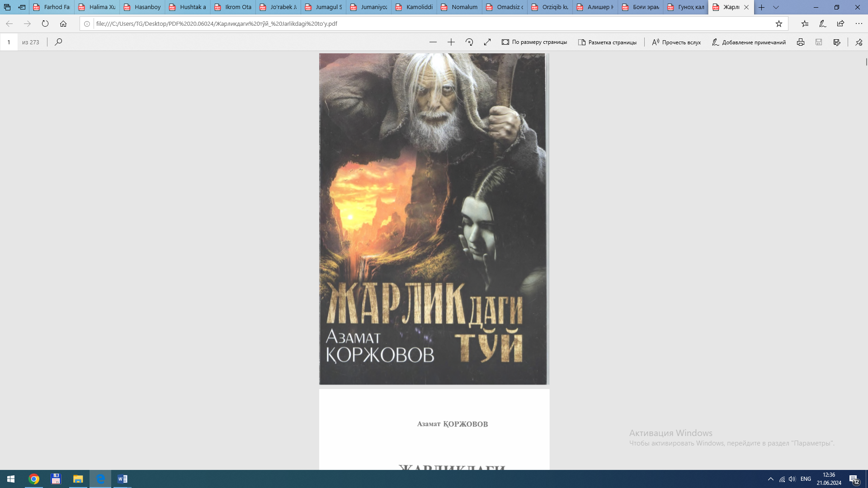Expand the document to full screen view
The height and width of the screenshot is (488, 868).
pyautogui.click(x=487, y=42)
